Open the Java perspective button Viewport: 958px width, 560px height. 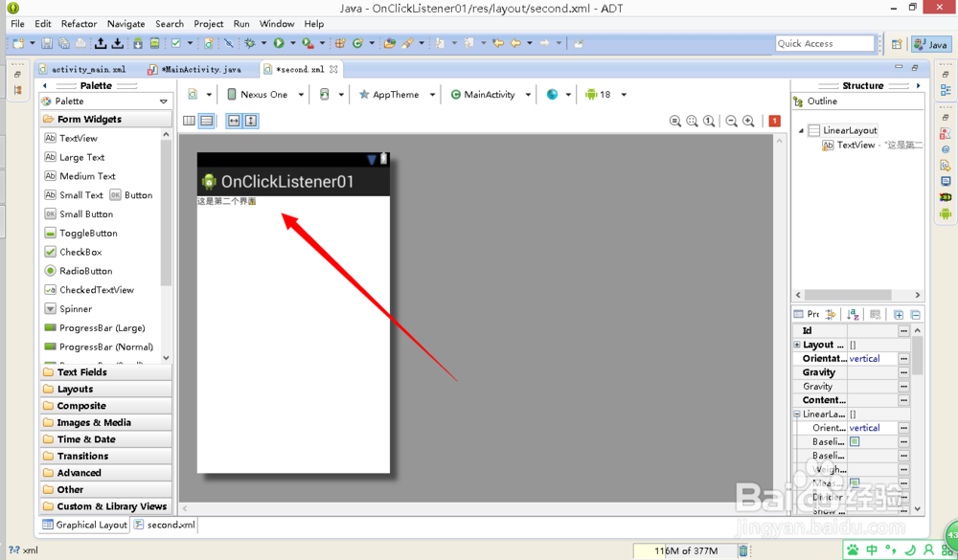930,44
